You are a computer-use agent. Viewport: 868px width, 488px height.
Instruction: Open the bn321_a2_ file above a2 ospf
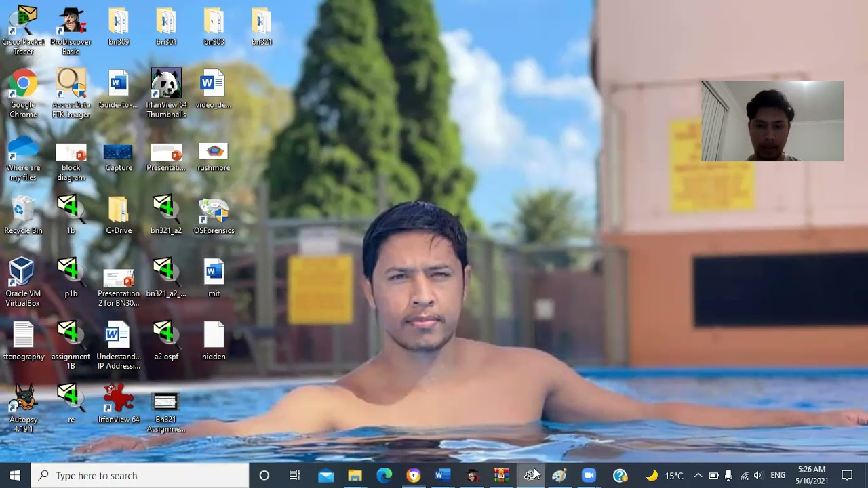(x=166, y=278)
